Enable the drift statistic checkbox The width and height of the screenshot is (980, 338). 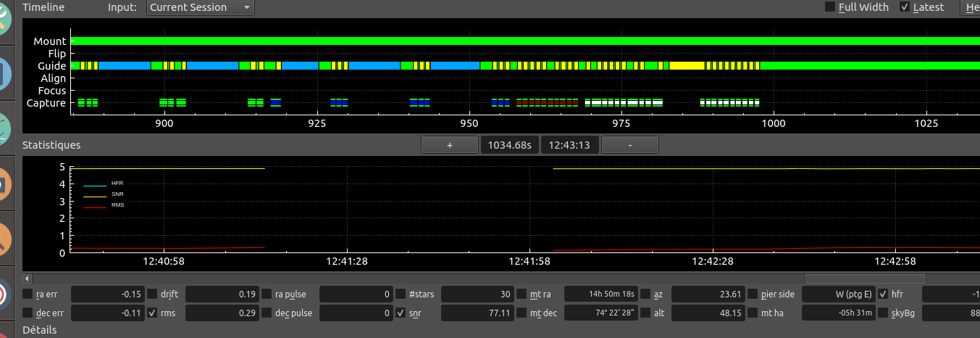(152, 294)
